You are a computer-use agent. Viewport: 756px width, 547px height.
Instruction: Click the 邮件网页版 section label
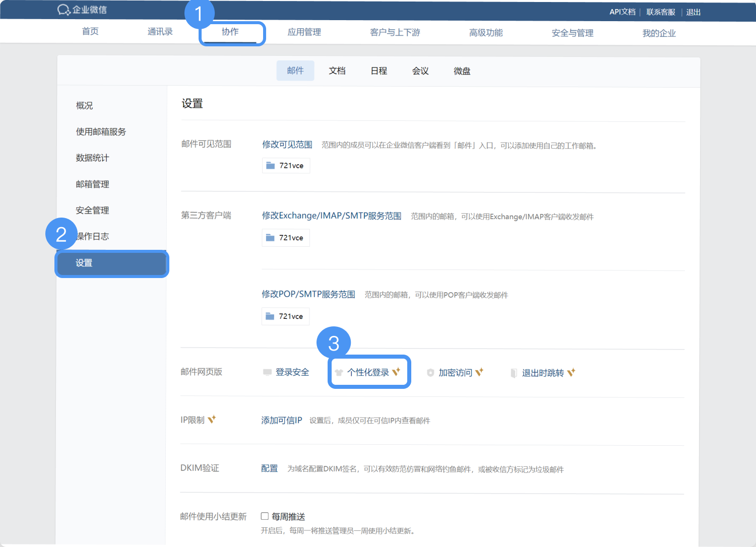tap(202, 372)
